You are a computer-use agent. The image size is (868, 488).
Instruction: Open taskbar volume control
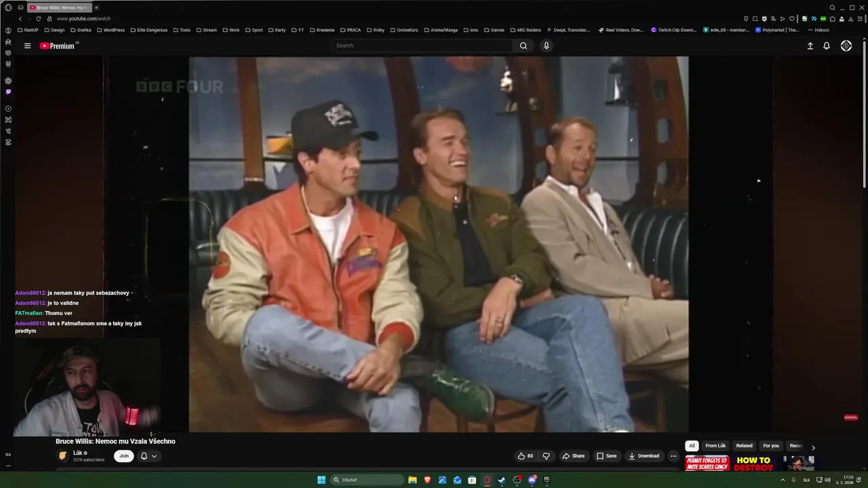pos(829,480)
